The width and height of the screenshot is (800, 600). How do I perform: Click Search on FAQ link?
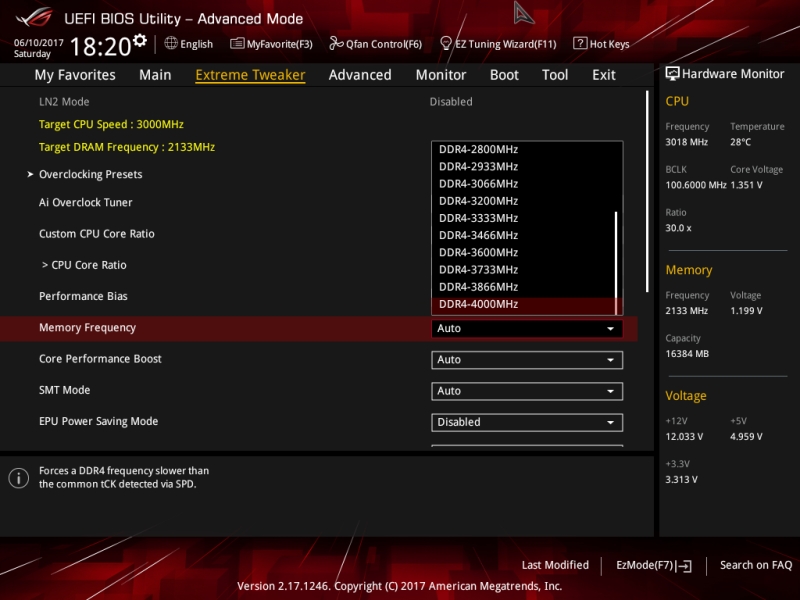[x=756, y=565]
